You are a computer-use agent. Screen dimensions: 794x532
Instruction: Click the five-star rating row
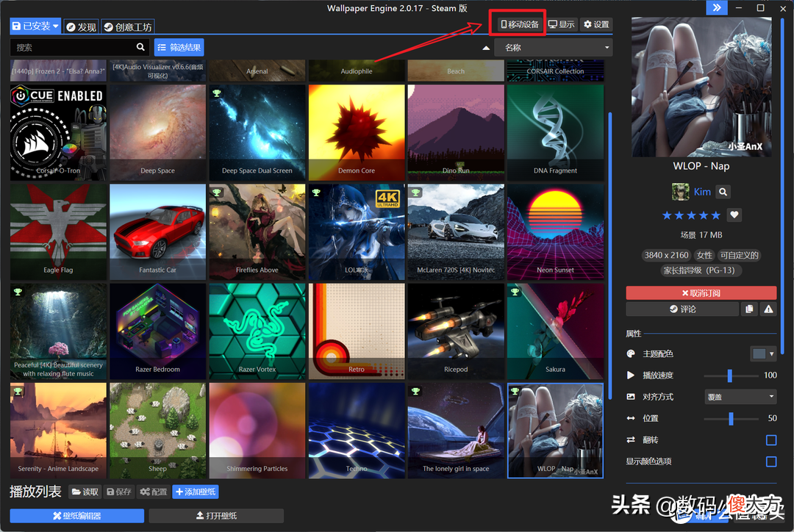point(691,215)
